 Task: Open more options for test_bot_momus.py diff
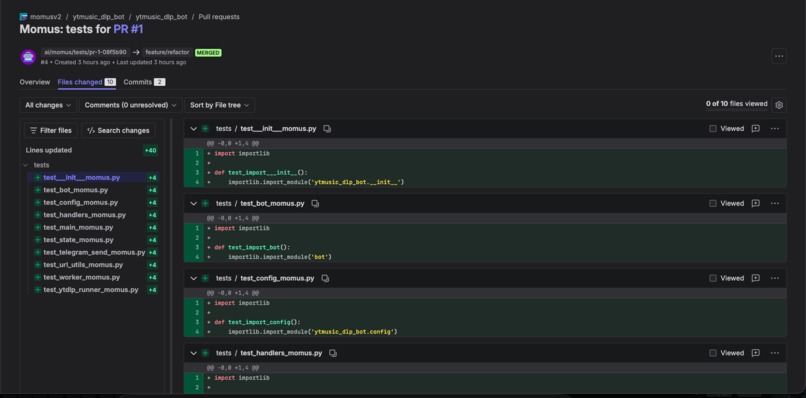coord(775,204)
